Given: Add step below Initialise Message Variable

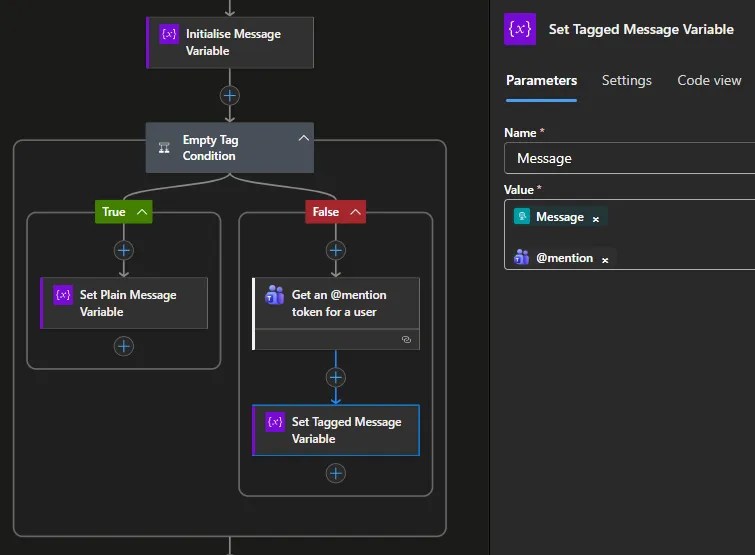Looking at the screenshot, I should (230, 96).
